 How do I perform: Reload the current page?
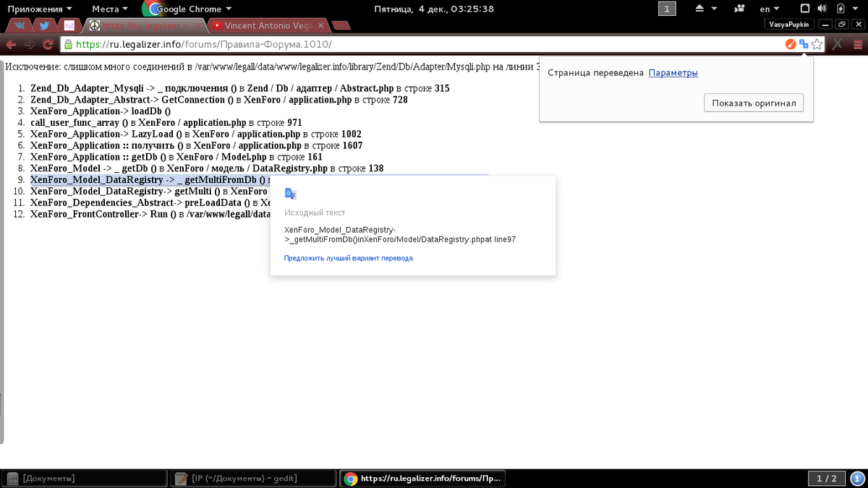48,44
